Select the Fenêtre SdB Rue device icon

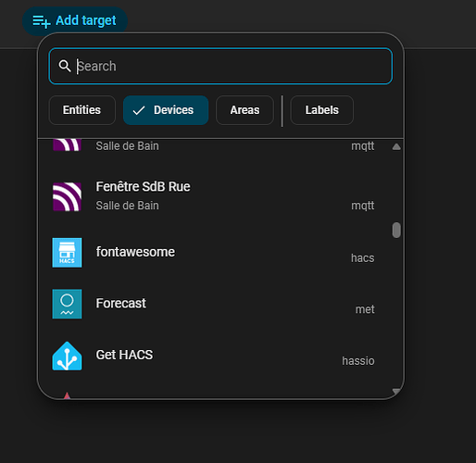tap(67, 196)
